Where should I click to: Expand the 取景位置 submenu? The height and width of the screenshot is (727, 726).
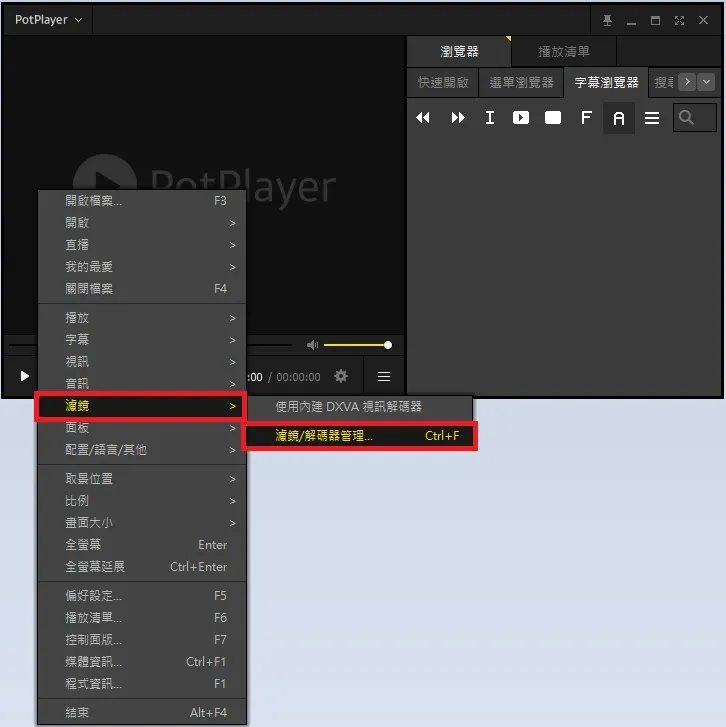(x=142, y=479)
